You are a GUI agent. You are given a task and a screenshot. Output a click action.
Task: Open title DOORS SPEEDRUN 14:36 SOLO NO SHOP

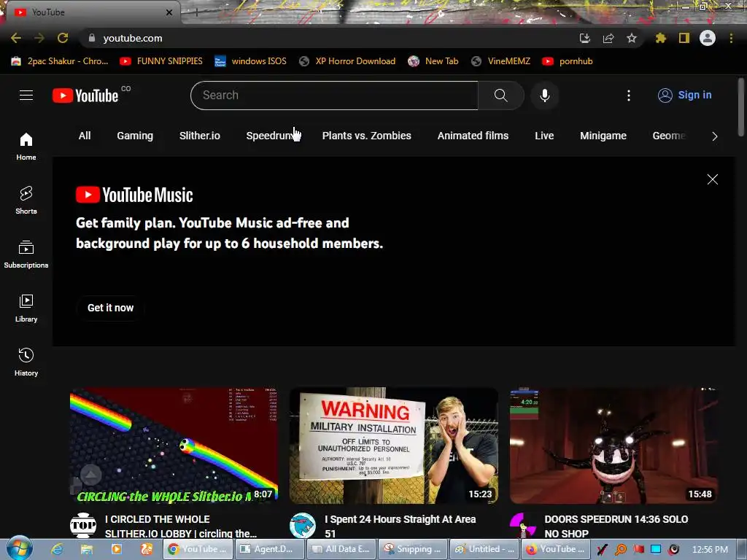616,526
